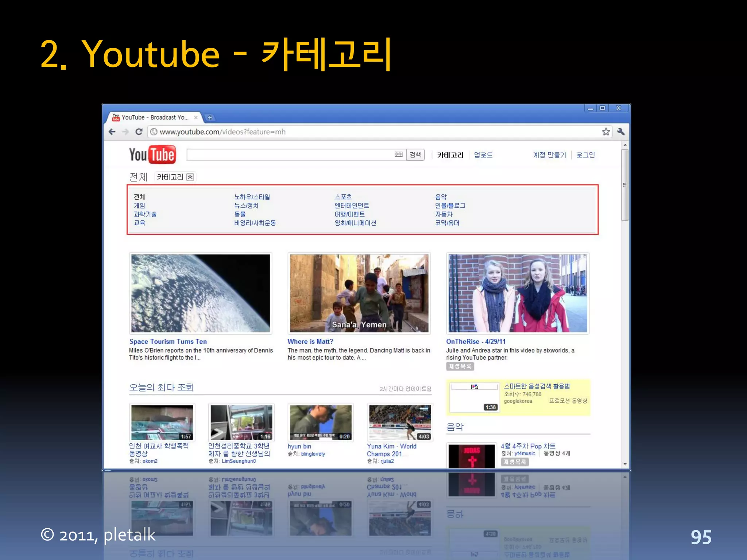Open the on-screen keyboard icon in search box

pyautogui.click(x=399, y=155)
